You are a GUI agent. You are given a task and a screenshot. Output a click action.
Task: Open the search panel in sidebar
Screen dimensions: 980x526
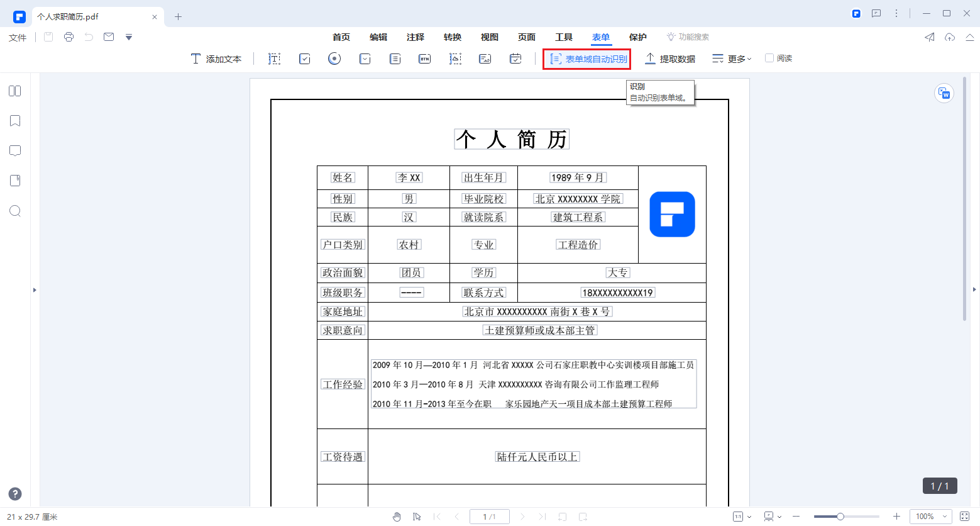pos(14,211)
